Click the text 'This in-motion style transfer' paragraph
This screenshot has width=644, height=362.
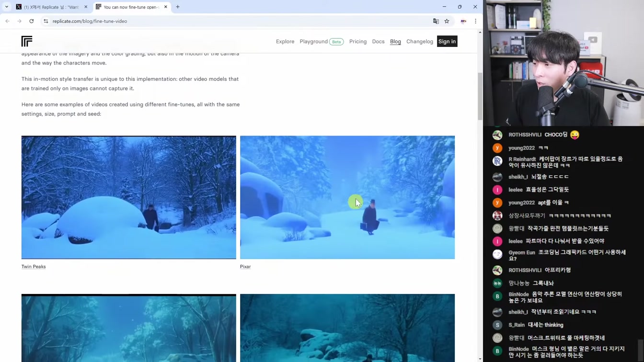130,83
